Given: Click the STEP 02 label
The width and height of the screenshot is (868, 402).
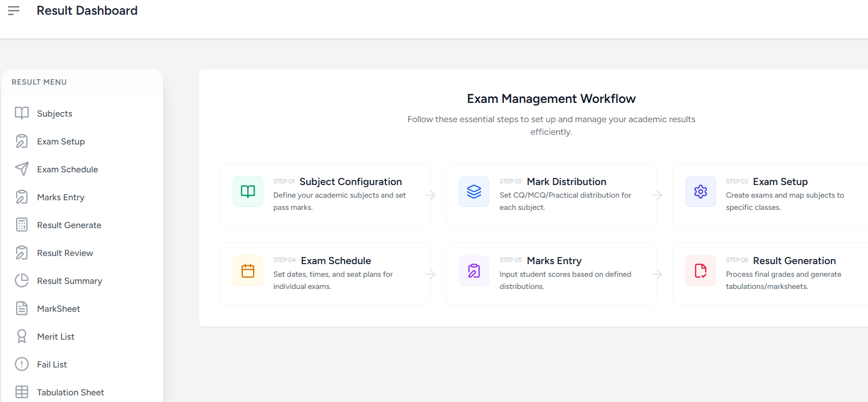Looking at the screenshot, I should click(511, 181).
